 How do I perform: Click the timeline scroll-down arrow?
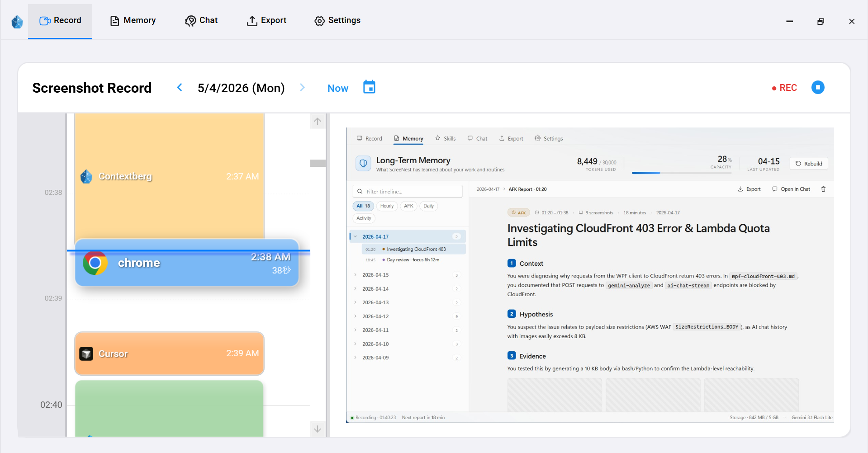pyautogui.click(x=318, y=429)
